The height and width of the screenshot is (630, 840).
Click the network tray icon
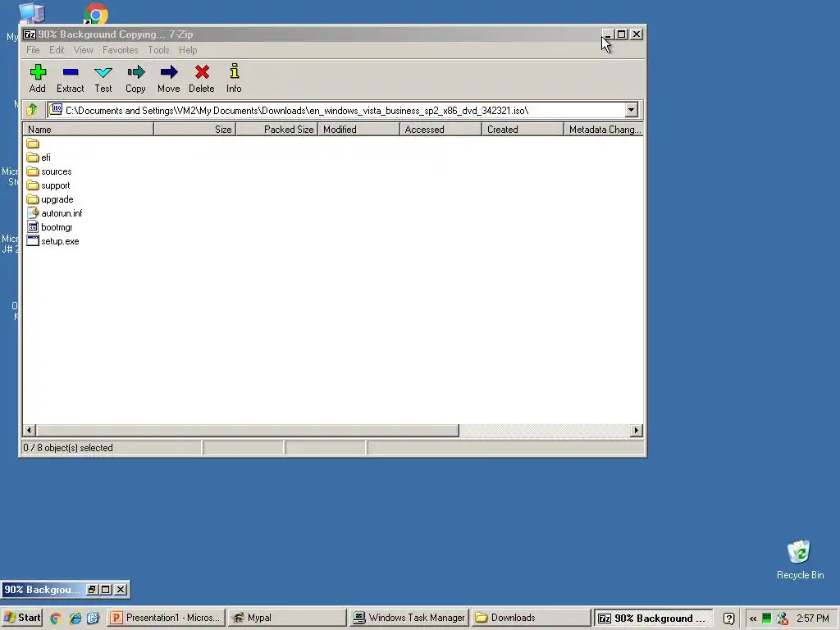[782, 619]
